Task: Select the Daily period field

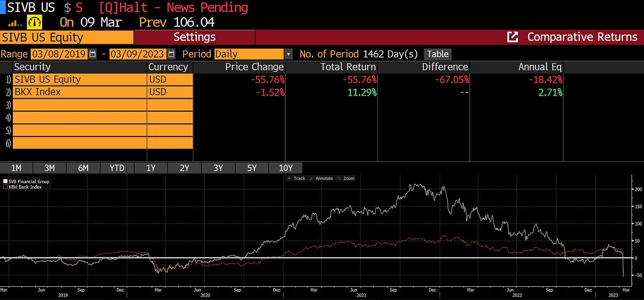Action: (x=249, y=54)
